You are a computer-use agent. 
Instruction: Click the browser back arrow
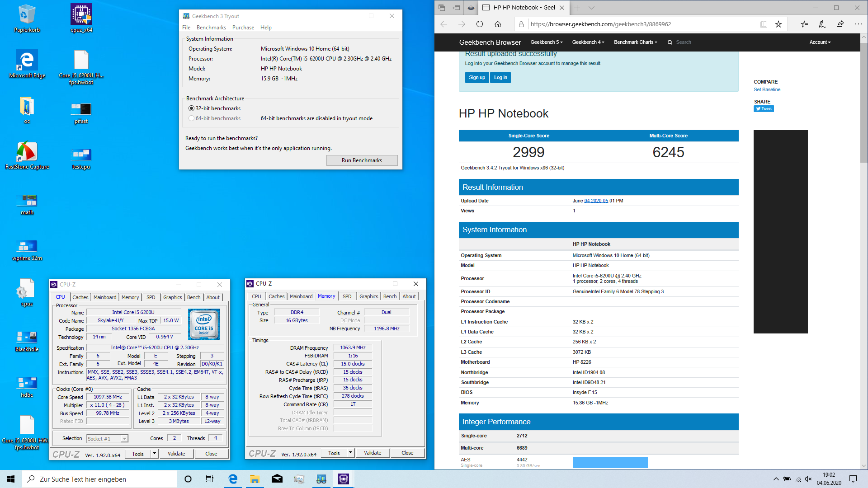(x=443, y=24)
